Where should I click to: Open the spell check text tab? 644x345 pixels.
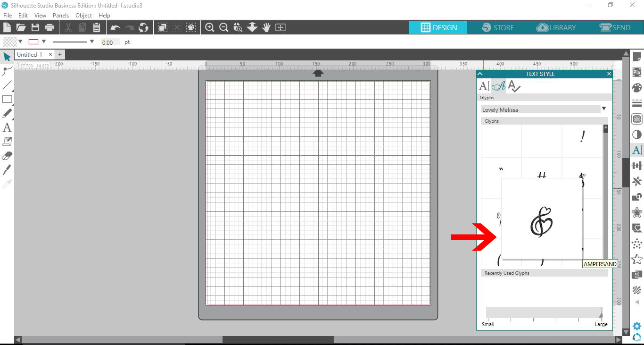[x=514, y=86]
